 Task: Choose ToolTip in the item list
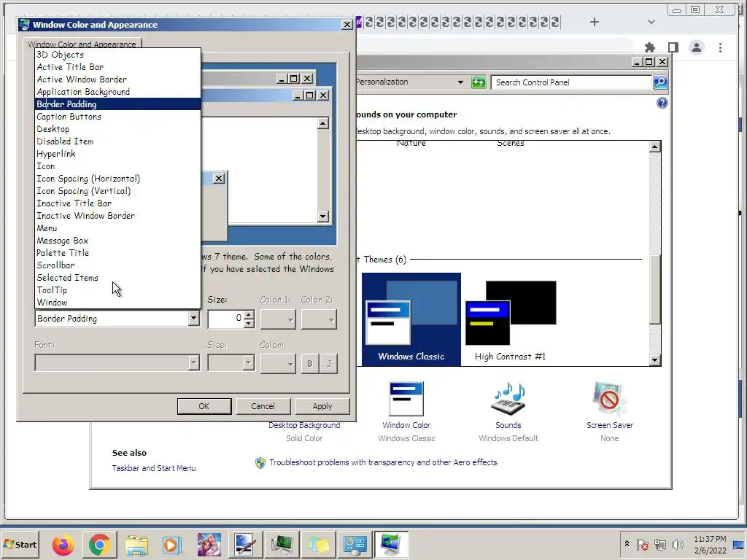[x=117, y=289]
